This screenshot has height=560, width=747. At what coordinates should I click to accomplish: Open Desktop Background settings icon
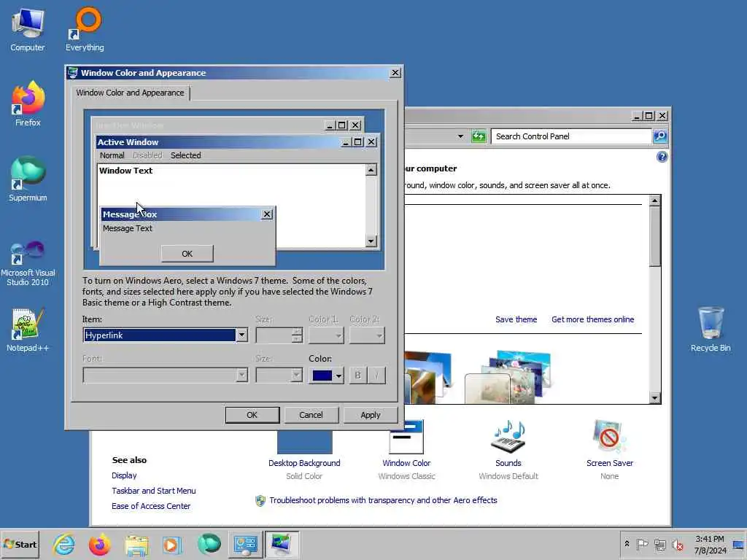[304, 441]
